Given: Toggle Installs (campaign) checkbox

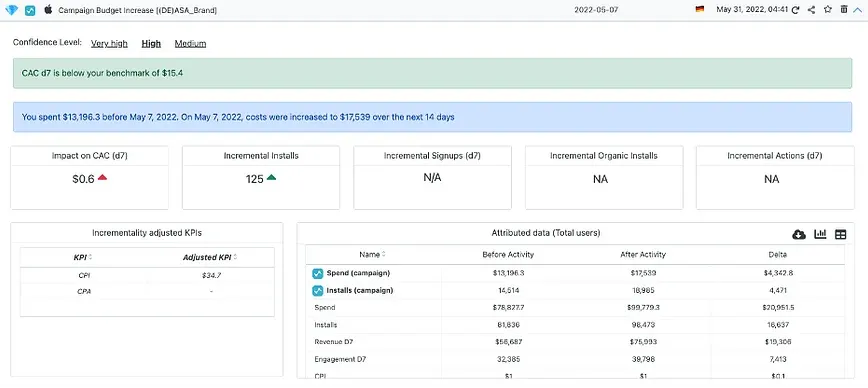Looking at the screenshot, I should 318,291.
